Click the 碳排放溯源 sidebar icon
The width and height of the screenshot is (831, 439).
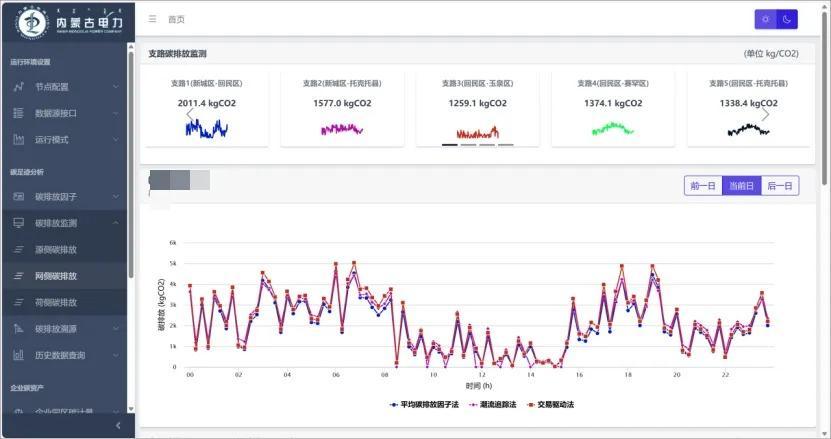click(x=19, y=328)
